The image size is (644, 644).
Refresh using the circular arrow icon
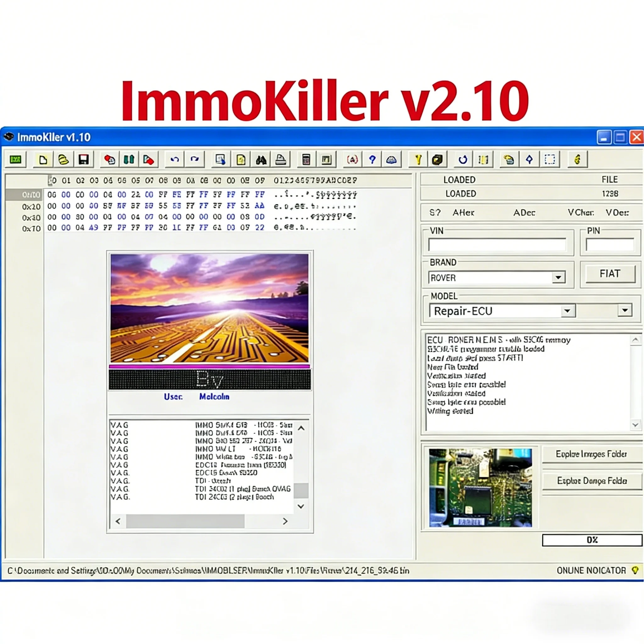pos(463,160)
